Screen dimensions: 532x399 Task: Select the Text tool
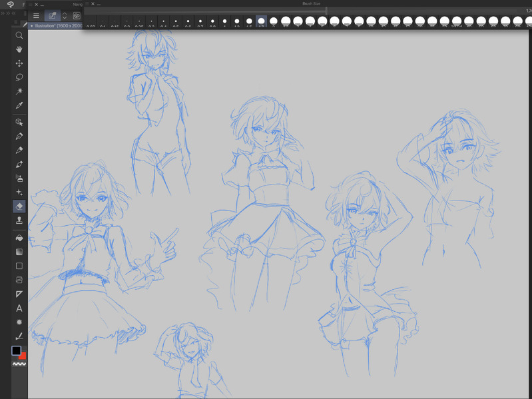pyautogui.click(x=19, y=308)
